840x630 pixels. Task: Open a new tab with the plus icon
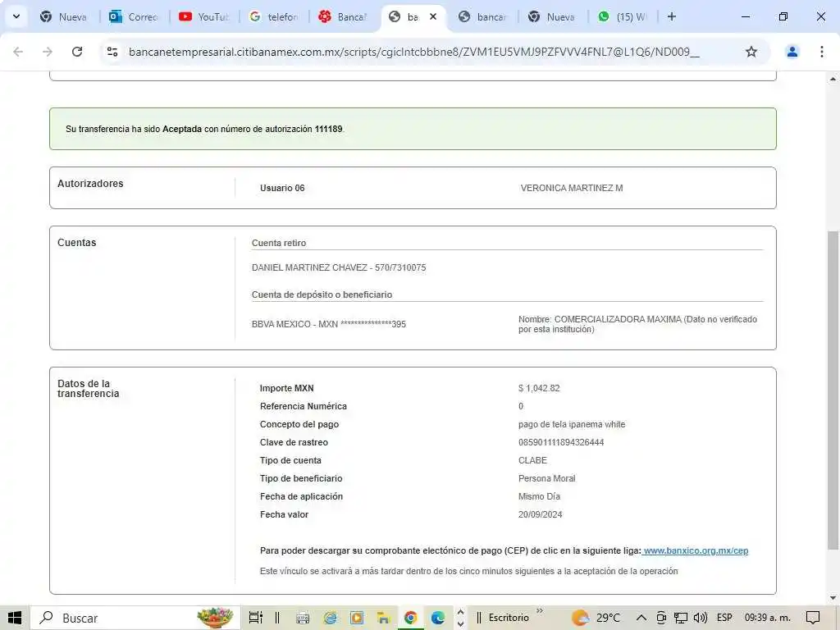pyautogui.click(x=672, y=16)
